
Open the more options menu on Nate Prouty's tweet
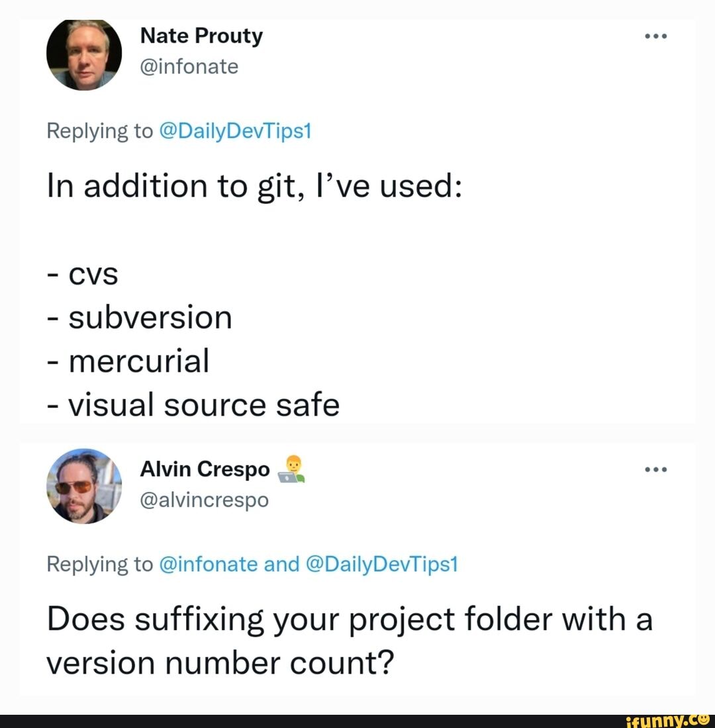coord(655,36)
